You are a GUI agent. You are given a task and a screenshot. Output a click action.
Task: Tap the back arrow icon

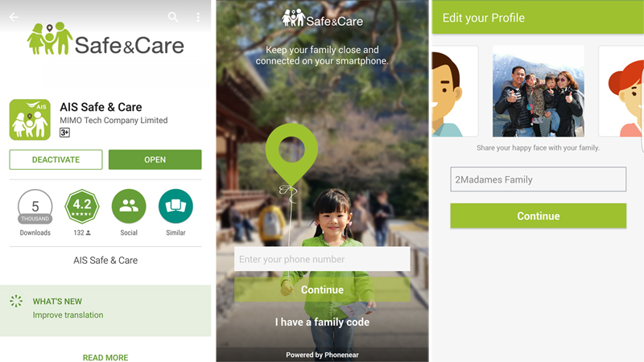coord(14,17)
